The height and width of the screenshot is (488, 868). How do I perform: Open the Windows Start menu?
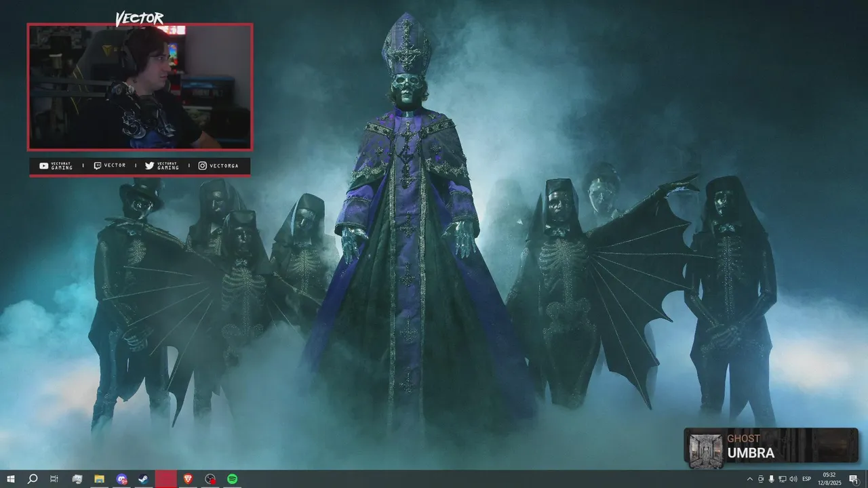(10, 479)
